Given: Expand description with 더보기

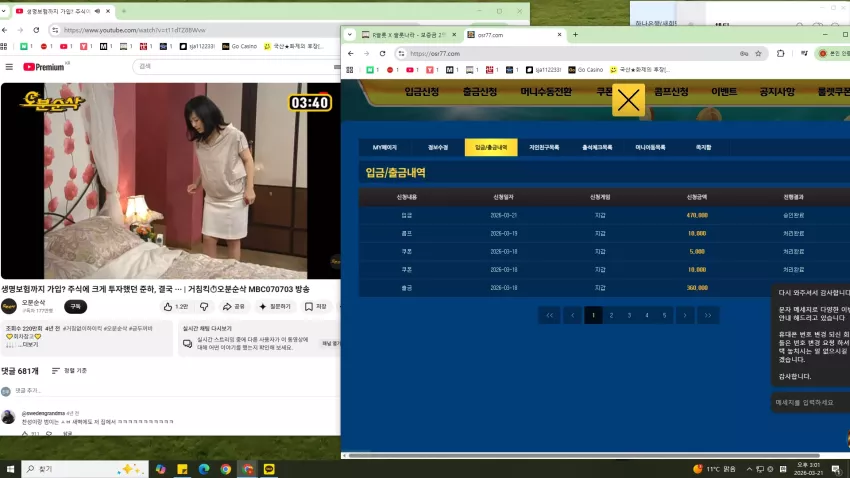Looking at the screenshot, I should (30, 345).
